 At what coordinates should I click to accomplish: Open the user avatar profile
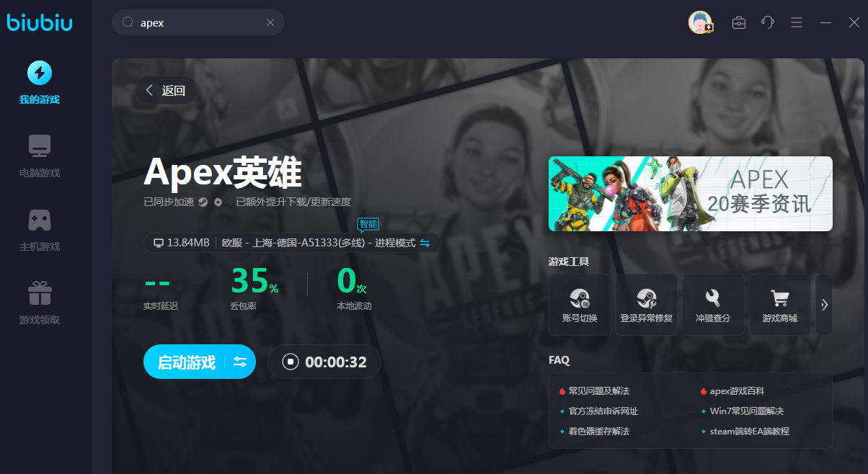tap(701, 22)
